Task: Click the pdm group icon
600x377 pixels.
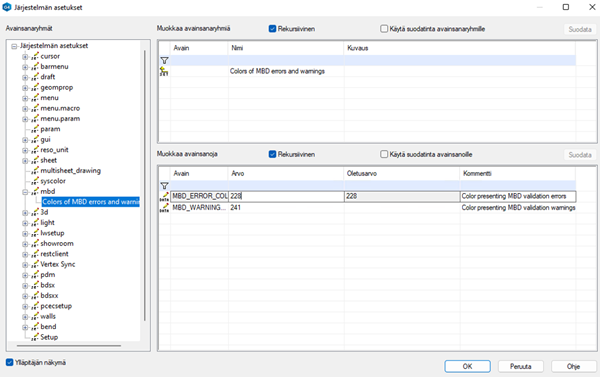Action: [x=35, y=275]
